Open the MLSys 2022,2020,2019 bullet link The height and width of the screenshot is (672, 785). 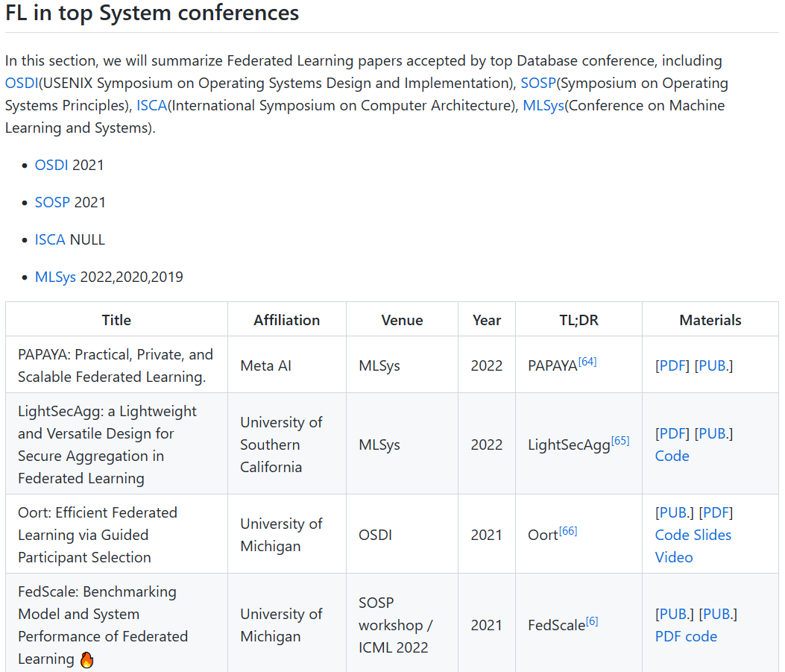55,277
